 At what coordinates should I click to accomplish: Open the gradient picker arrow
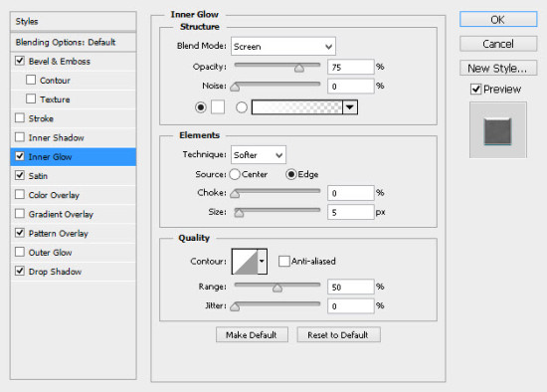coord(350,107)
